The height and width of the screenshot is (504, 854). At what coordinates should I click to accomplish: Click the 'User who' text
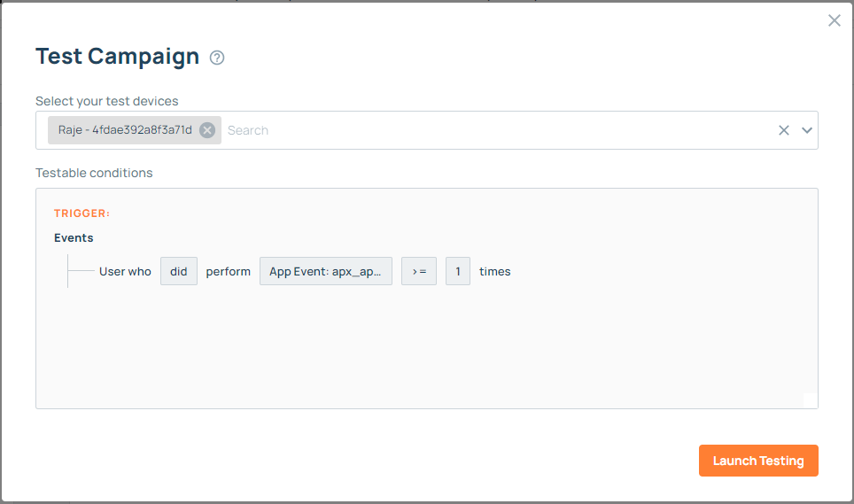[125, 271]
